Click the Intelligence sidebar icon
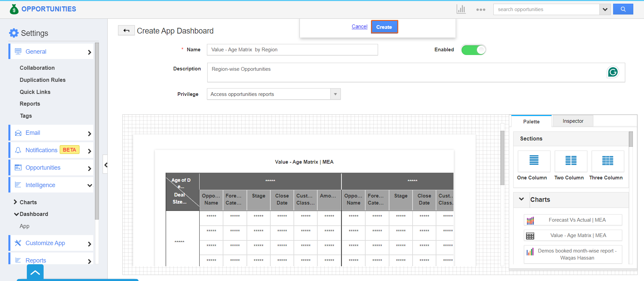 18,185
